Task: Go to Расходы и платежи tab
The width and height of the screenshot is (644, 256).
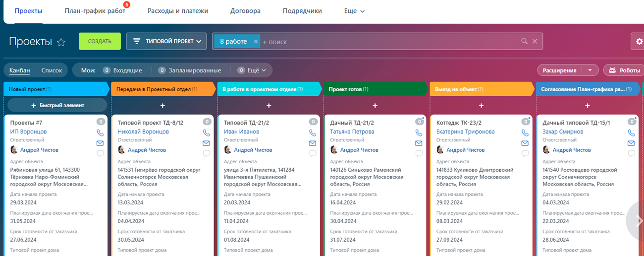Action: click(178, 11)
